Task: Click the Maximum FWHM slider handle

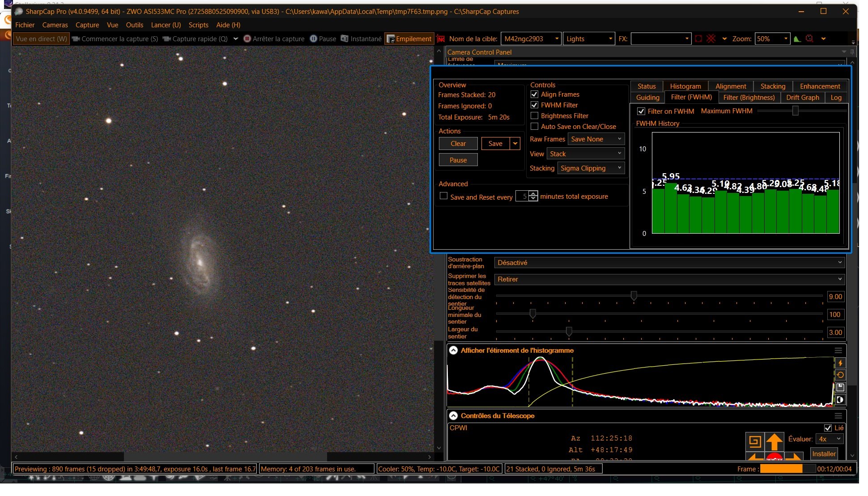Action: pyautogui.click(x=795, y=111)
